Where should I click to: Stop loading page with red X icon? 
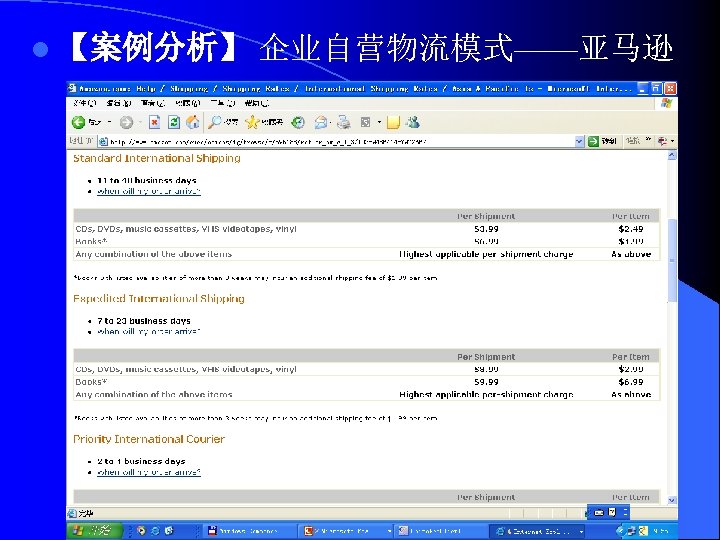click(155, 122)
